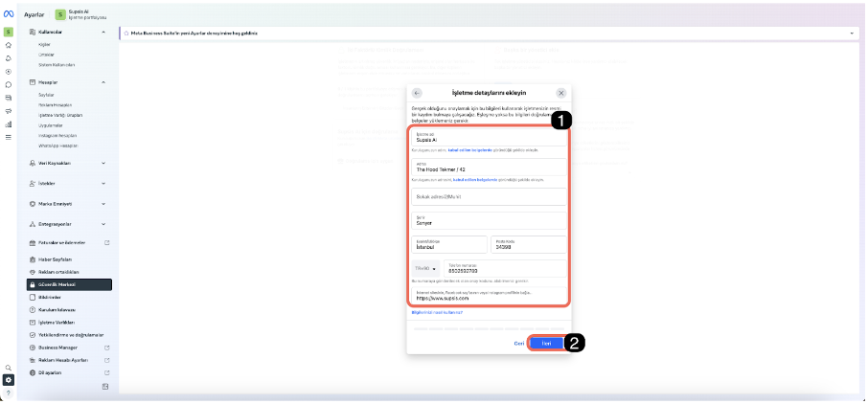Click the Meta logo icon
The width and height of the screenshot is (868, 404).
pyautogui.click(x=9, y=15)
